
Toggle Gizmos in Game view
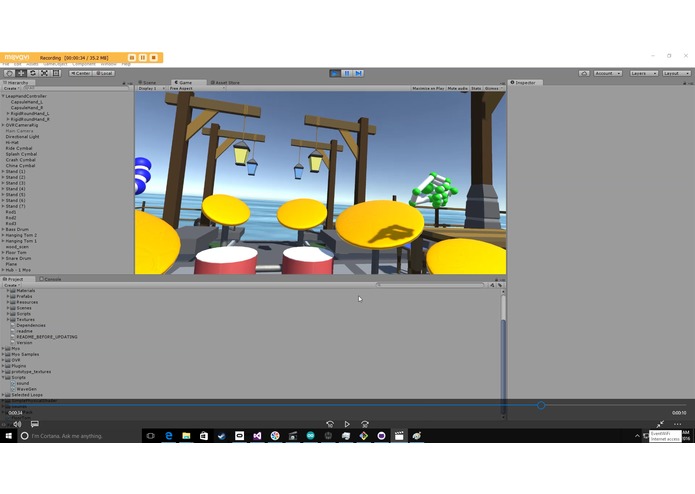(x=493, y=88)
